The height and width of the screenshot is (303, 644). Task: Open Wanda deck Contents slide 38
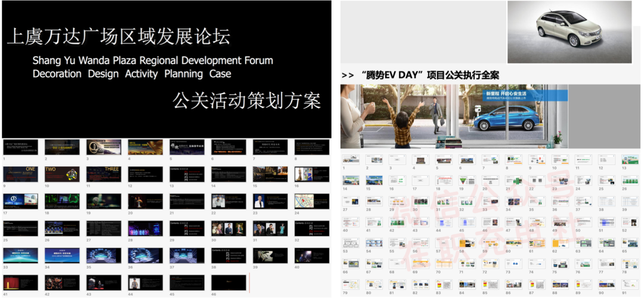[229, 255]
